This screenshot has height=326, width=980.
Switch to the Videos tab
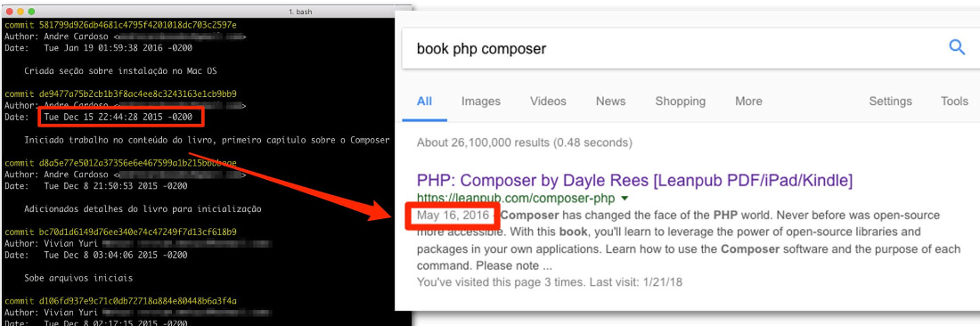(x=548, y=102)
